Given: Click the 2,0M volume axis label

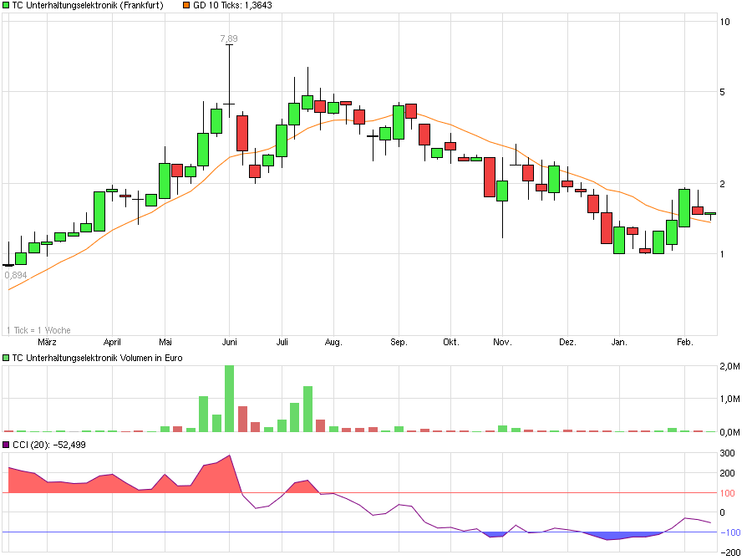Looking at the screenshot, I should [x=729, y=366].
